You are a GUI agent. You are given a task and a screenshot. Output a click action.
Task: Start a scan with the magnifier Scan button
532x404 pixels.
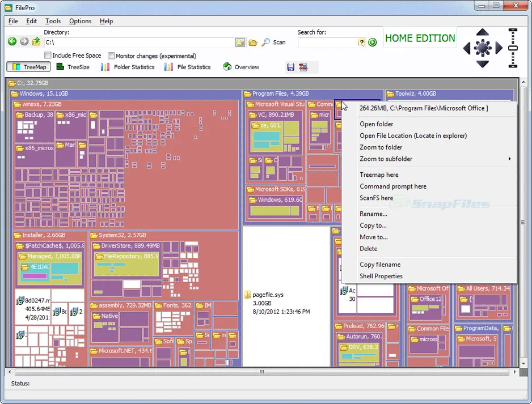273,42
